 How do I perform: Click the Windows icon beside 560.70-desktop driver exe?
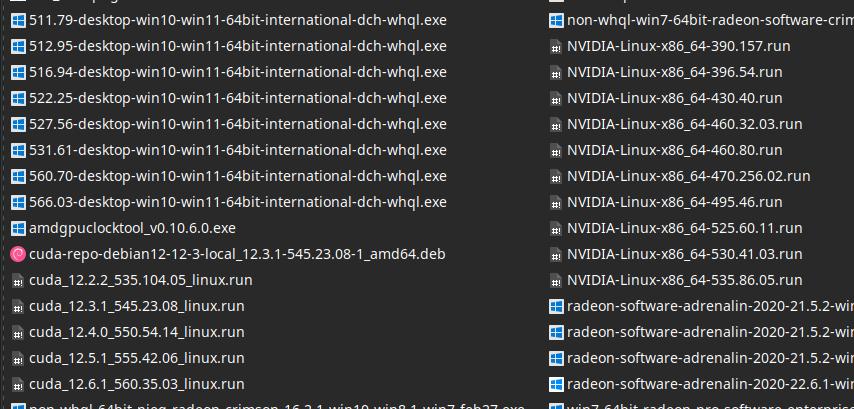18,176
